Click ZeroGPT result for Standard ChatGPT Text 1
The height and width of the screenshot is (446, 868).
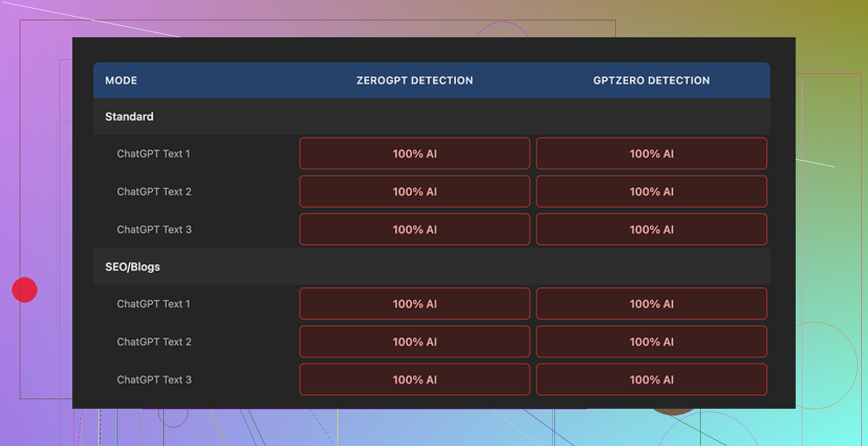coord(414,154)
